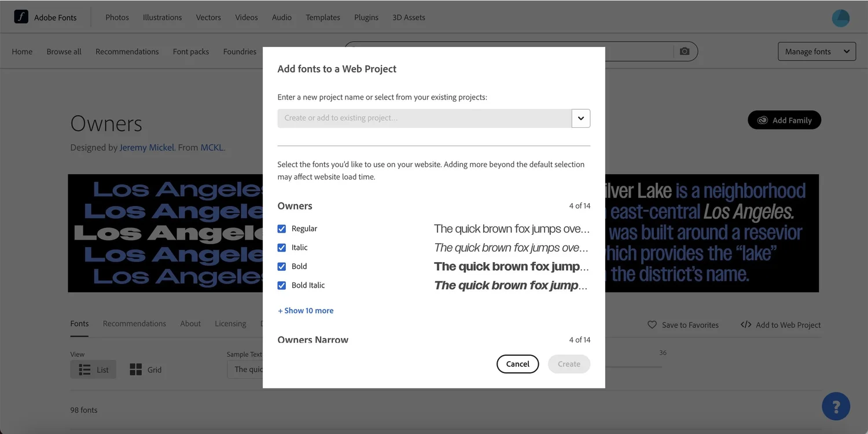This screenshot has width=868, height=434.
Task: Uncheck Bold Italic in the font list
Action: (281, 285)
